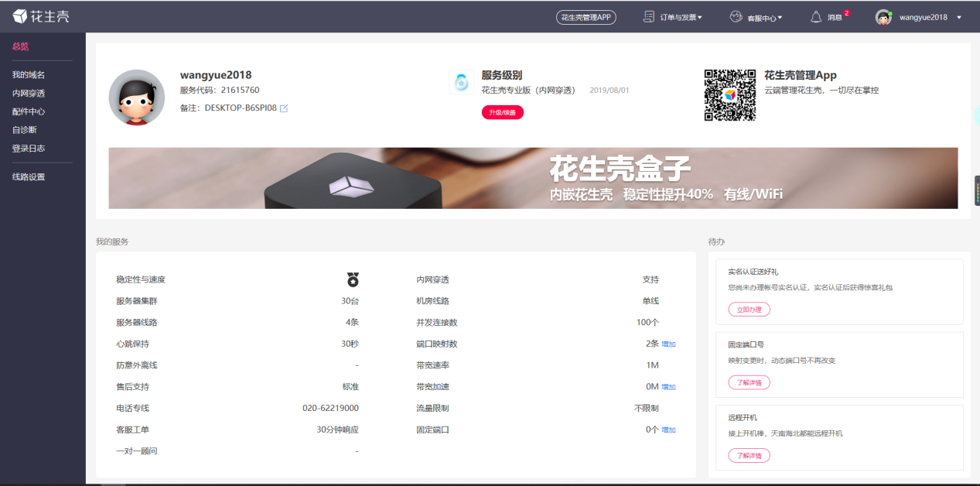Open the notification bell icon
This screenshot has height=486, width=980.
[x=815, y=17]
